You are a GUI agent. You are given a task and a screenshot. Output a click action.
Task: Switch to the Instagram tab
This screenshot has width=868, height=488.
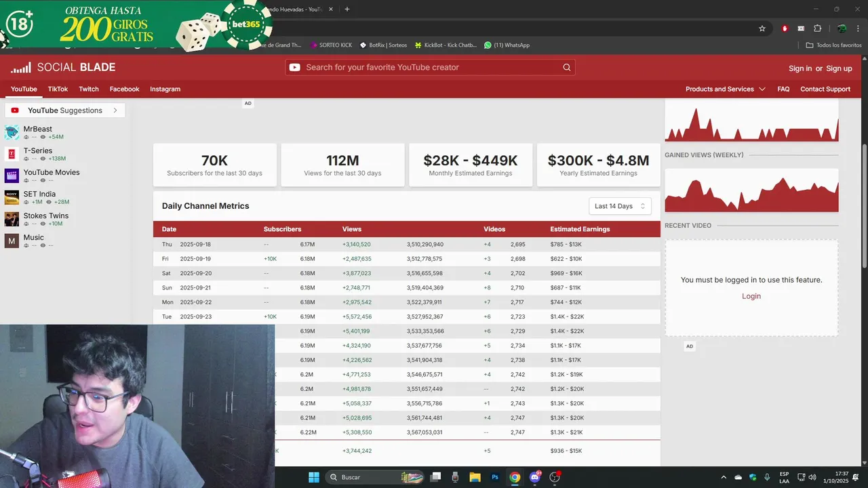(x=165, y=89)
